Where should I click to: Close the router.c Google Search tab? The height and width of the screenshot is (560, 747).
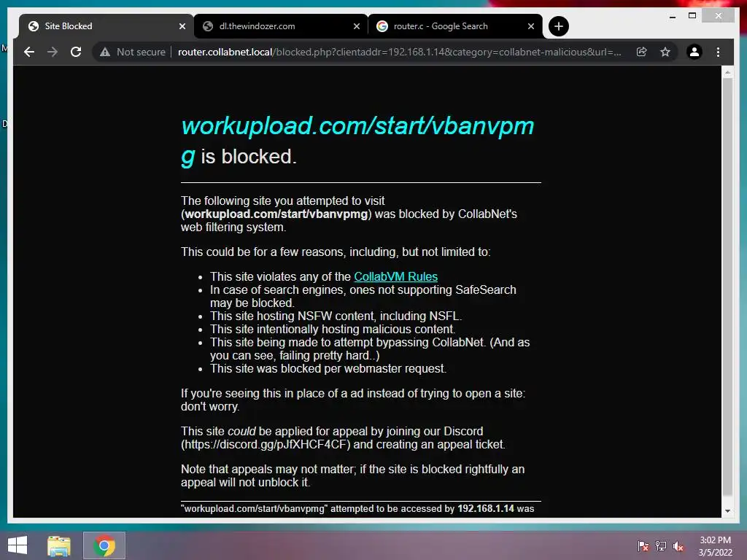tap(531, 27)
